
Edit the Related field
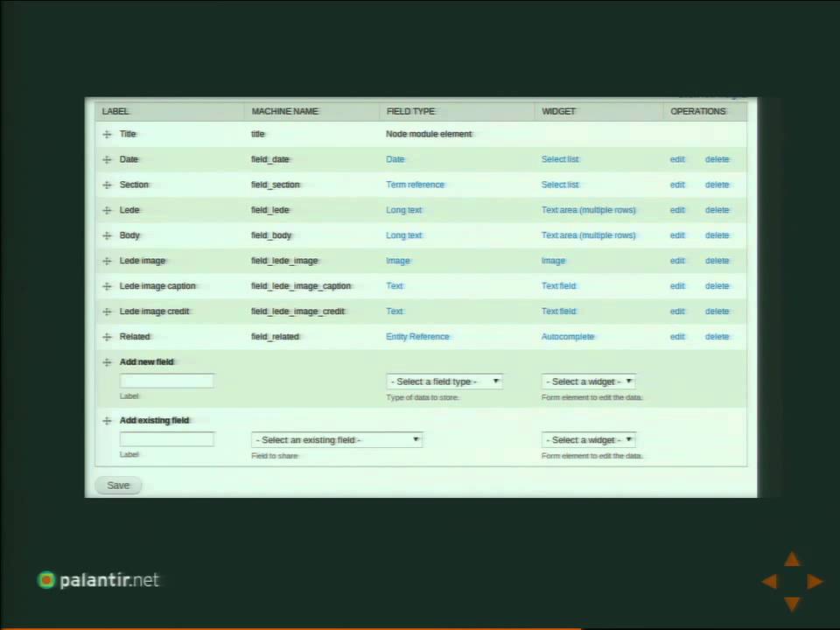pyautogui.click(x=677, y=336)
